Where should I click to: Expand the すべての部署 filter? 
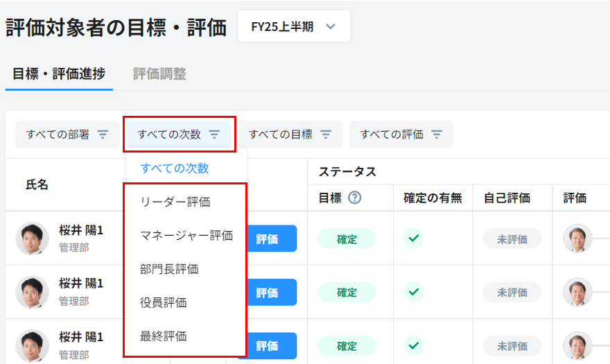point(67,135)
